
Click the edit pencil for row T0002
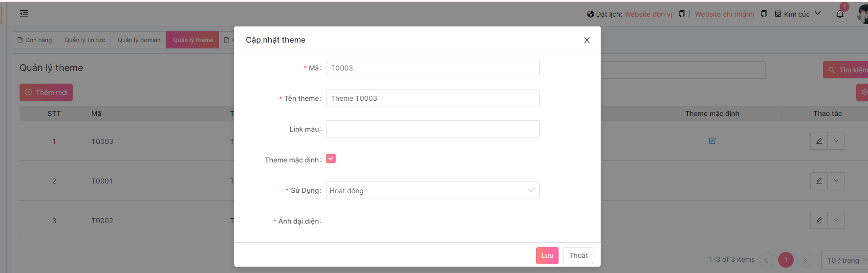[x=819, y=220]
